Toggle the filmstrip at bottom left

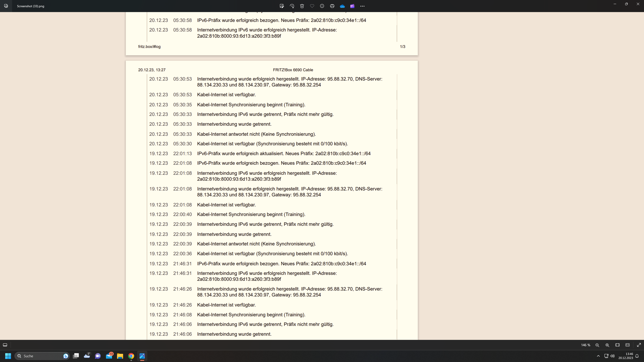(5, 345)
